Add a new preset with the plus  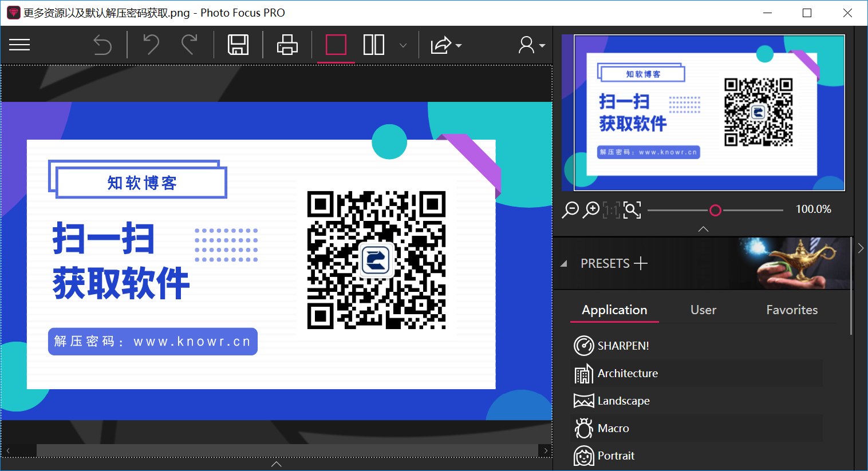[x=641, y=263]
